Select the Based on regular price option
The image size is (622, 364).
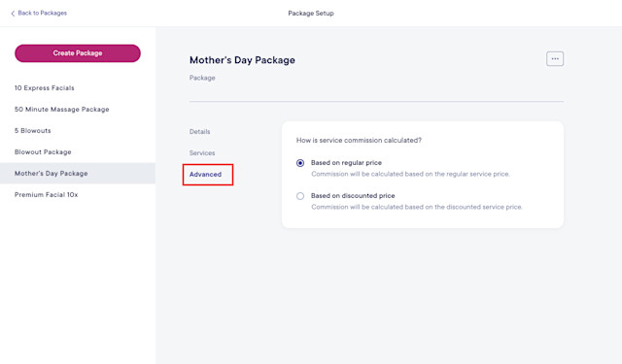300,163
